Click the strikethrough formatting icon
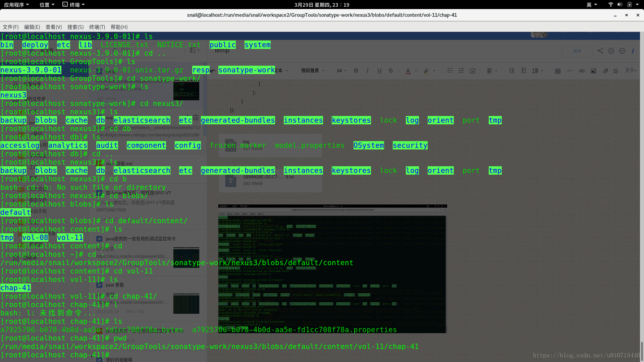Screen dimensions: 644x362 391,70
